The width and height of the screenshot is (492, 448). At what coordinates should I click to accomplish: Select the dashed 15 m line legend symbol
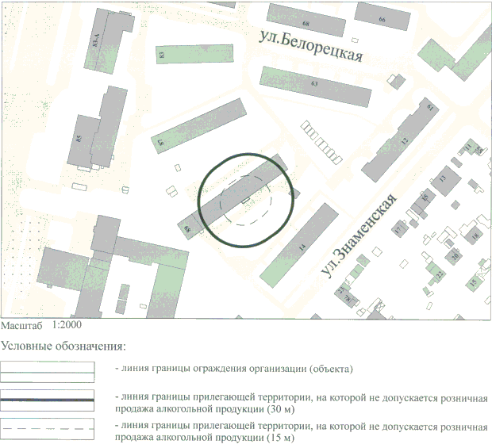click(48, 427)
